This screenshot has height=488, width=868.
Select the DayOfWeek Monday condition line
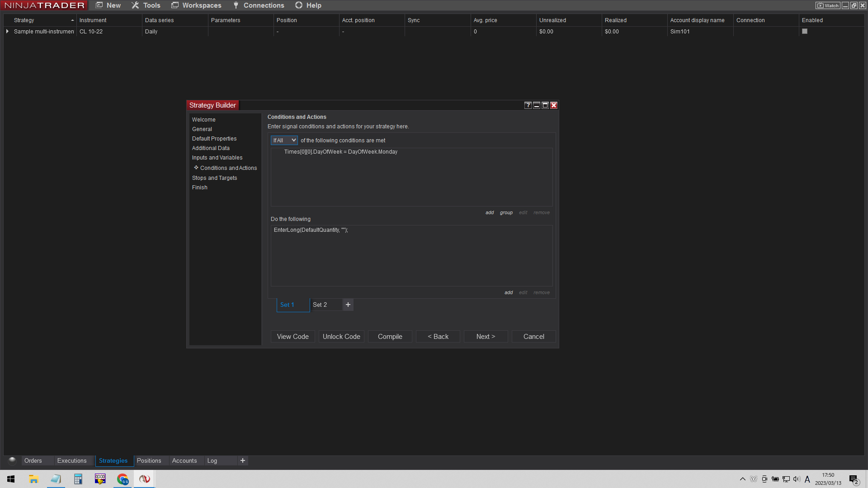(x=341, y=152)
